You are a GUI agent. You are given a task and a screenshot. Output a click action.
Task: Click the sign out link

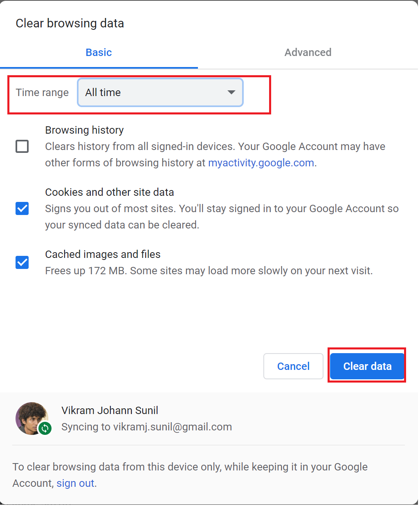coord(75,483)
